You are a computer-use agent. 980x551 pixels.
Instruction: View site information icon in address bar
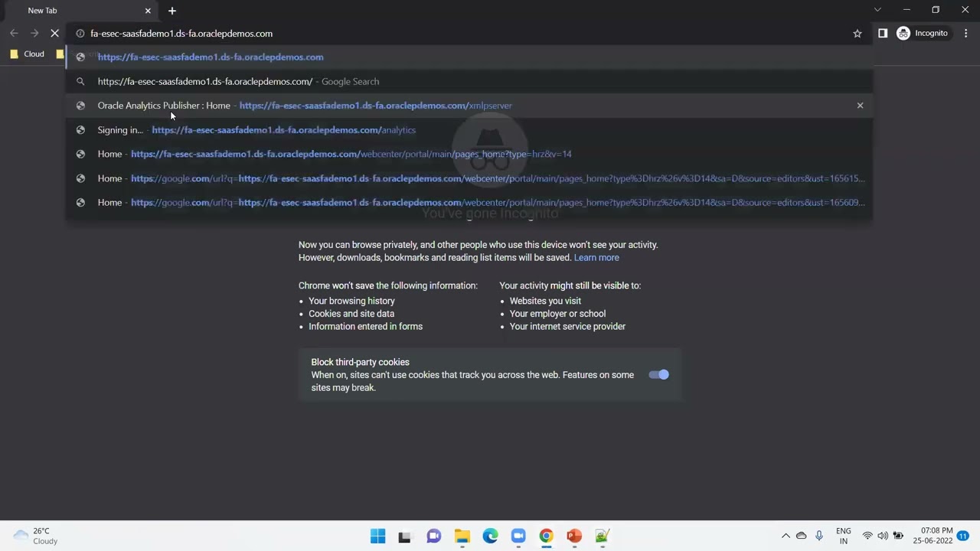click(80, 34)
